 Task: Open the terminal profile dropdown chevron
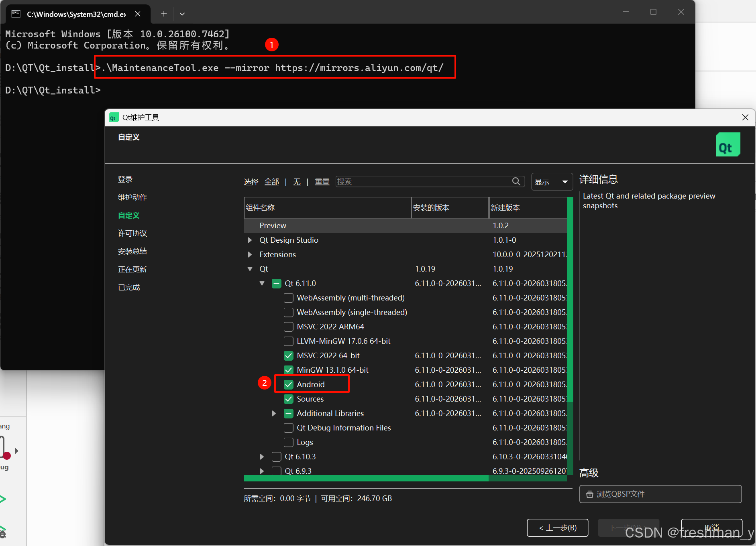pyautogui.click(x=182, y=14)
